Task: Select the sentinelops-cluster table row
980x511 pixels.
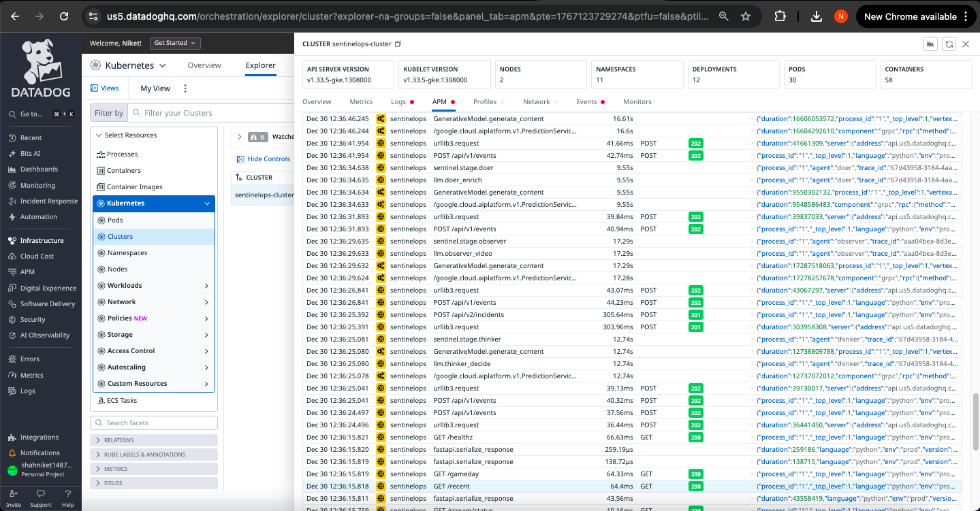Action: [263, 195]
